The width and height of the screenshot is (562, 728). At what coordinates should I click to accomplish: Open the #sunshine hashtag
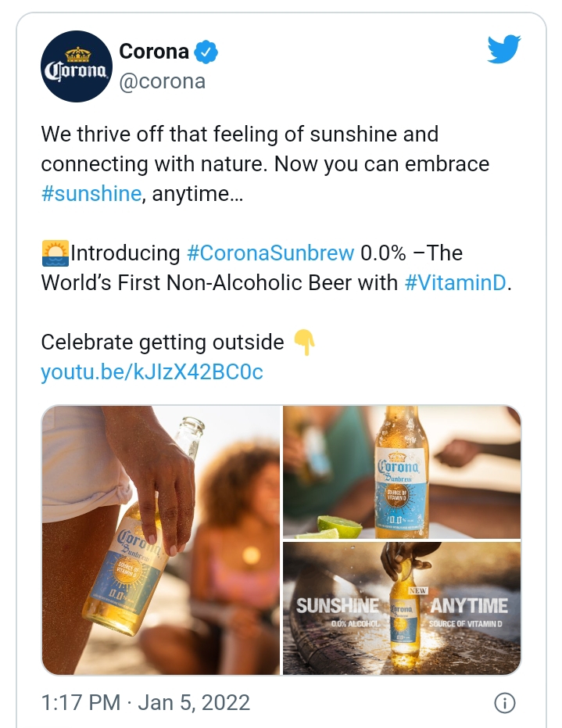pos(91,194)
